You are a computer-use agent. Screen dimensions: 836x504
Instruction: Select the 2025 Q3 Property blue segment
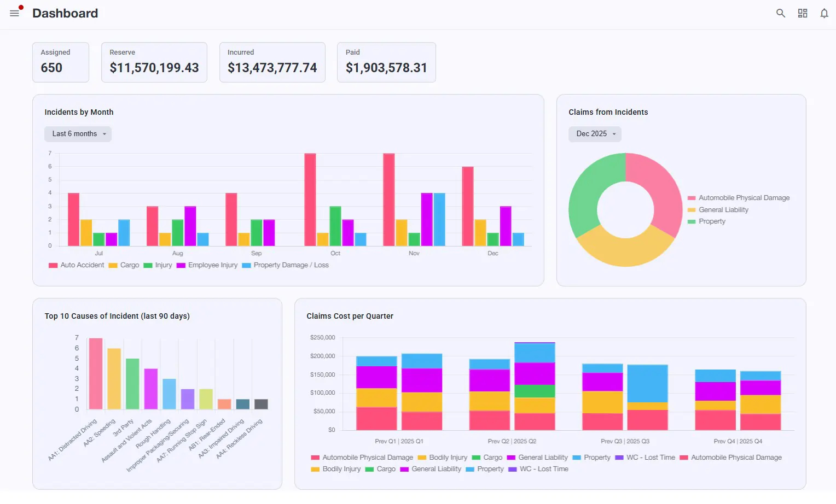648,383
